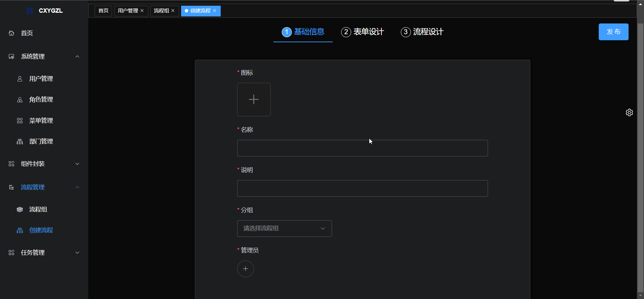Image resolution: width=644 pixels, height=299 pixels.
Task: Open settings with the gear icon
Action: (x=629, y=113)
